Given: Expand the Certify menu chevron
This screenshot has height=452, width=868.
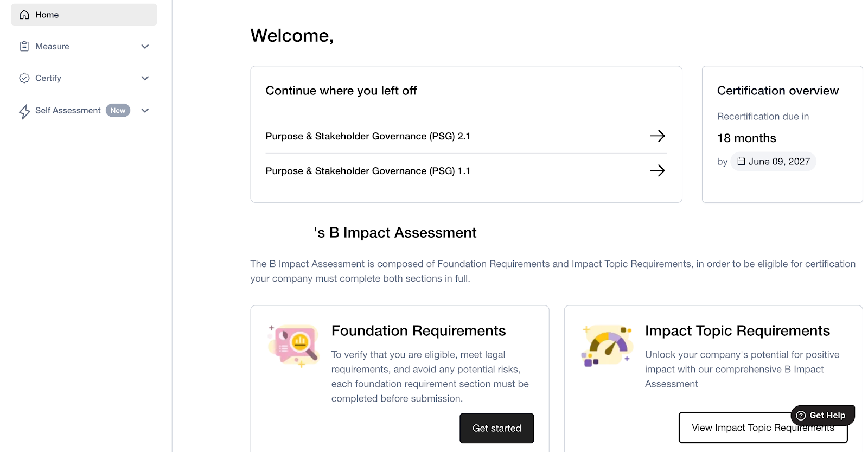Looking at the screenshot, I should [145, 78].
